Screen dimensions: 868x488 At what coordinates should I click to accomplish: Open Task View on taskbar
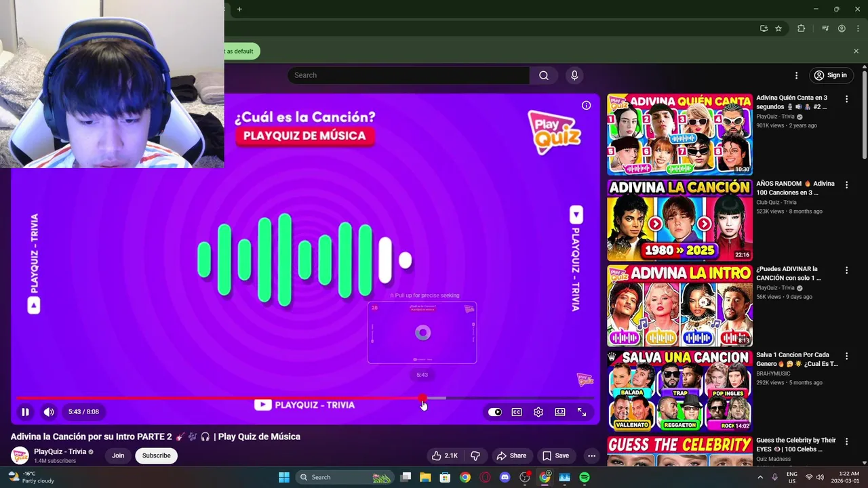pyautogui.click(x=406, y=477)
